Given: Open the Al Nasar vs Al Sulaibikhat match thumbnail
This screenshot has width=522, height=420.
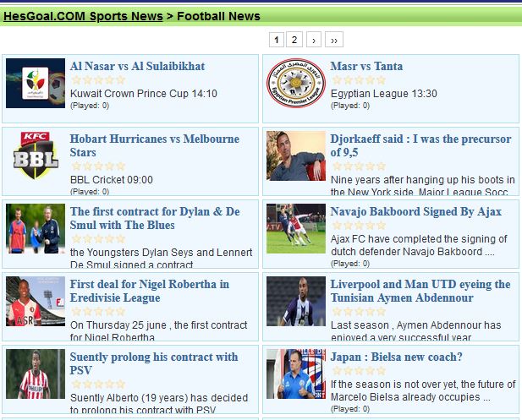Looking at the screenshot, I should 36,83.
